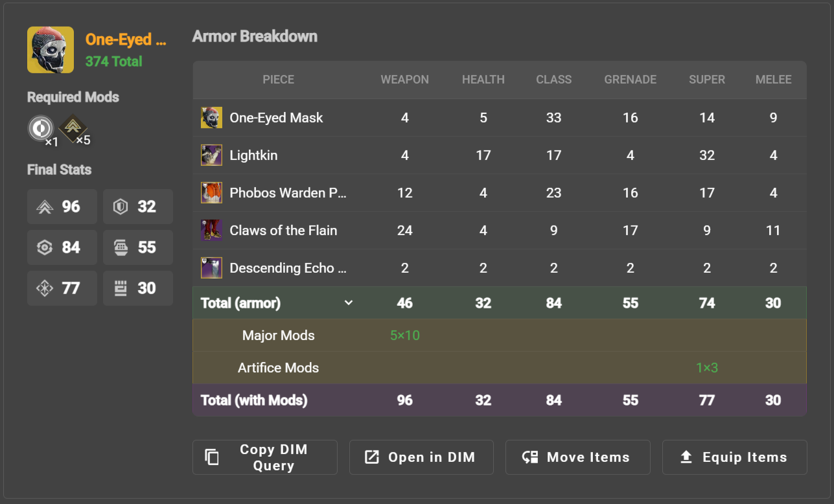Screen dimensions: 834x504
Task: Collapse the Total (armor) row chevron
Action: [349, 303]
